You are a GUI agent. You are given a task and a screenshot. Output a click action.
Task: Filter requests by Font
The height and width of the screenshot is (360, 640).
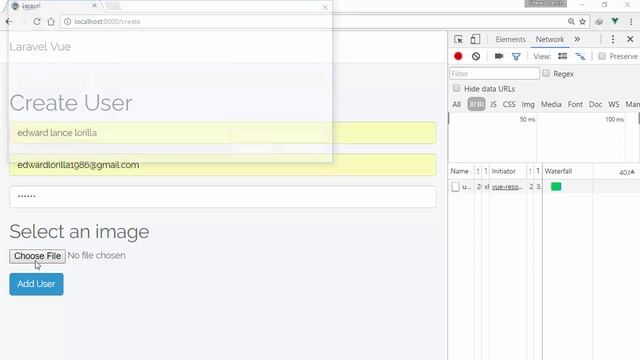575,104
